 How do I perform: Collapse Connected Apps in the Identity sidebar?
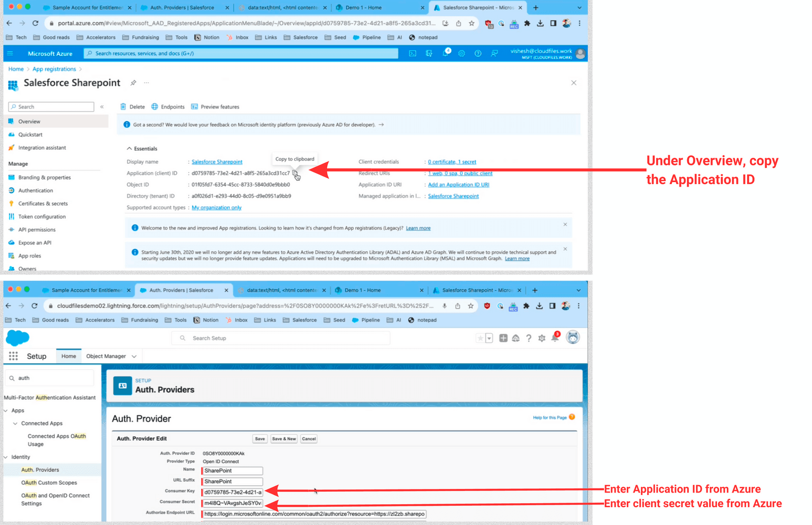pyautogui.click(x=15, y=423)
